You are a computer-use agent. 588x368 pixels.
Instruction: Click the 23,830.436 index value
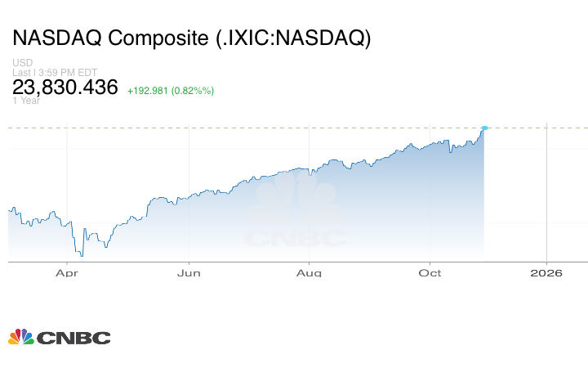click(x=65, y=87)
